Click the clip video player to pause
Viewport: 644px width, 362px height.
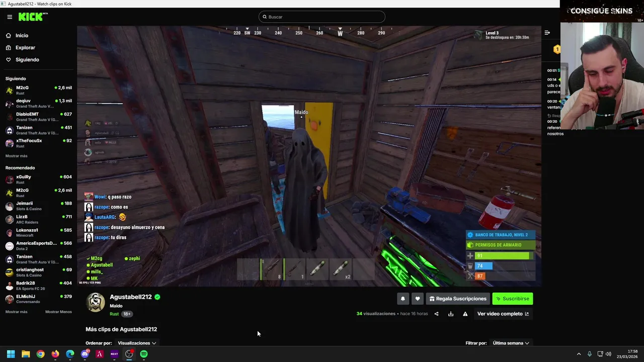(x=309, y=156)
